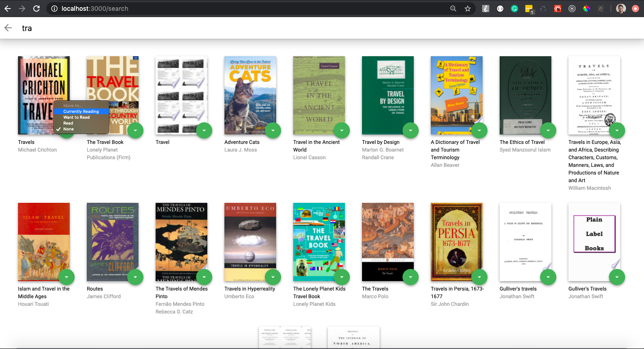Click author name Marco Polo
Image resolution: width=644 pixels, height=349 pixels.
(x=375, y=296)
